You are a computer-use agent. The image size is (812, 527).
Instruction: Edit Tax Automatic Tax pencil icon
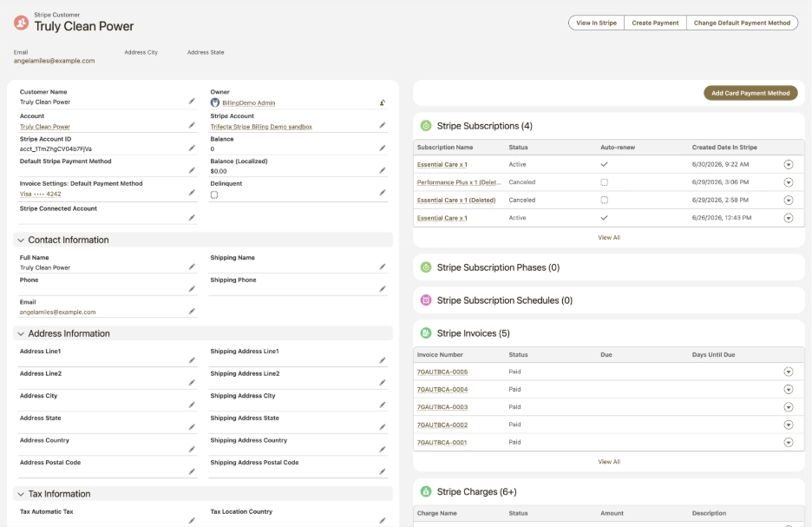tap(192, 521)
